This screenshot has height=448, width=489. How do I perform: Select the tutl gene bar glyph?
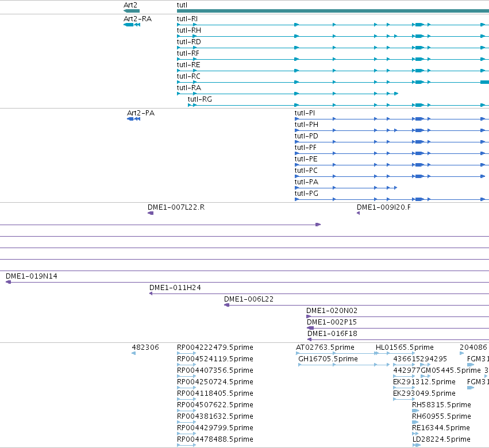tap(333, 11)
